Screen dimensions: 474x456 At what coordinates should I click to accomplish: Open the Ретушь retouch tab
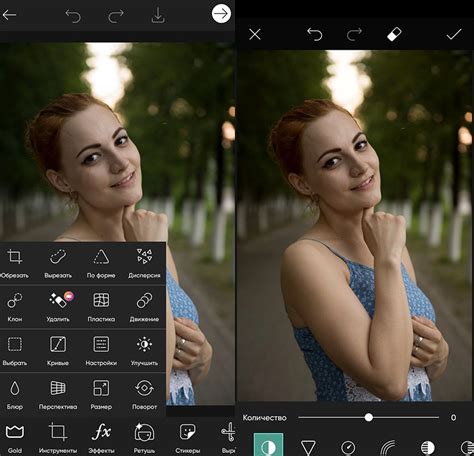[144, 438]
